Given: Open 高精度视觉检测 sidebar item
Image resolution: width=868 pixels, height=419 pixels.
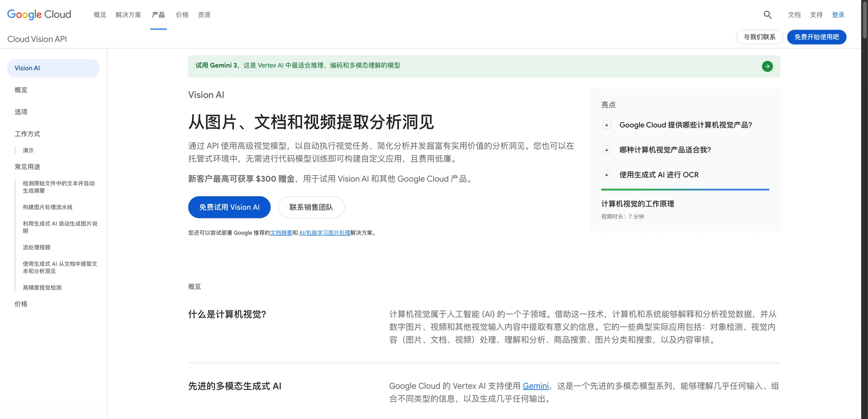Looking at the screenshot, I should point(42,288).
